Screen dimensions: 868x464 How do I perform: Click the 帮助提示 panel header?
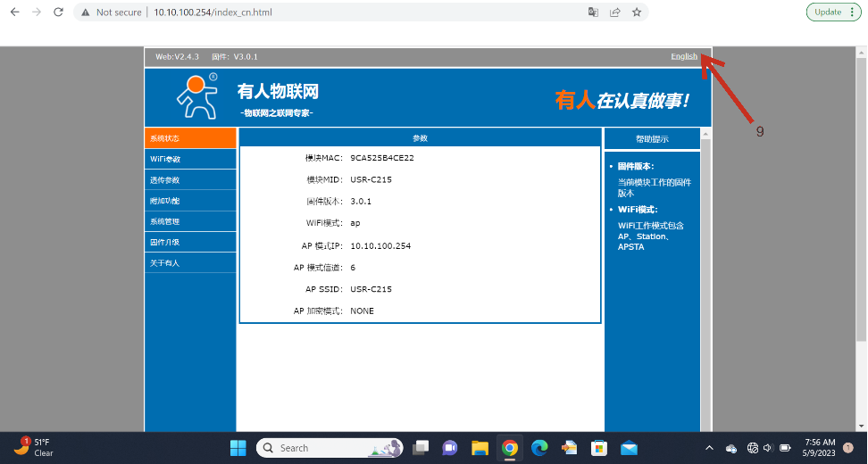click(652, 139)
